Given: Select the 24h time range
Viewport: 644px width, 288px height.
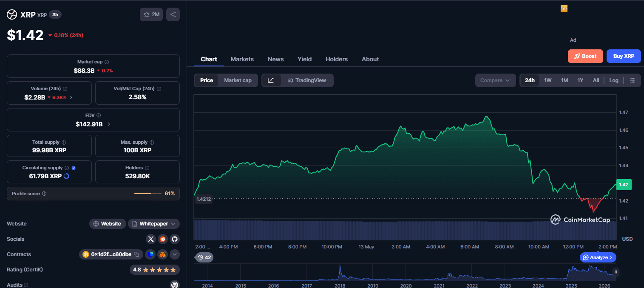Looking at the screenshot, I should [x=530, y=80].
